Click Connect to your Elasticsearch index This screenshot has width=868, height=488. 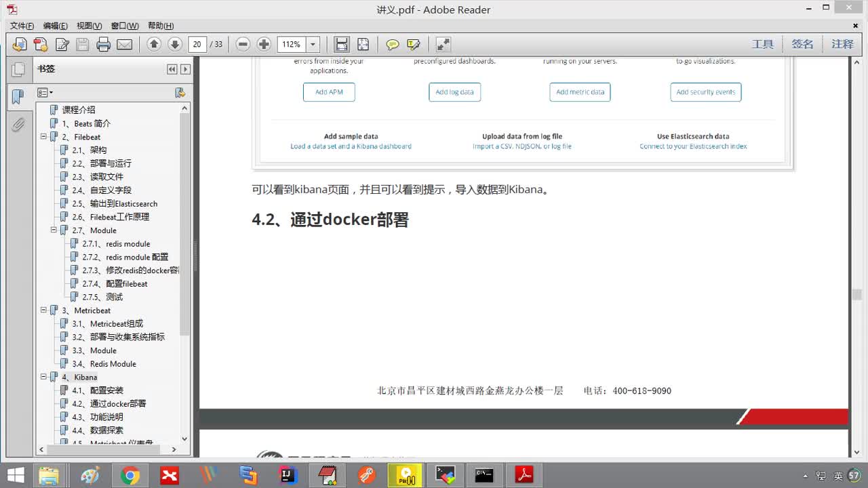click(x=693, y=146)
